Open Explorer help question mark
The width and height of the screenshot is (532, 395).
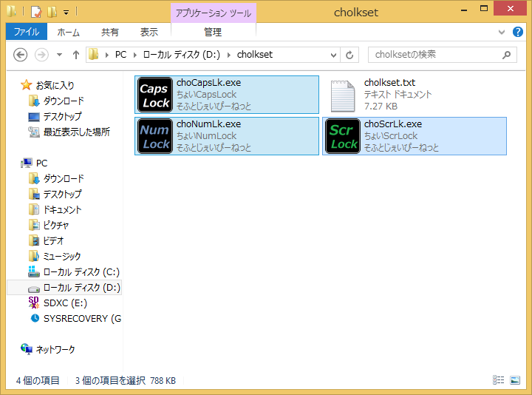coord(517,32)
